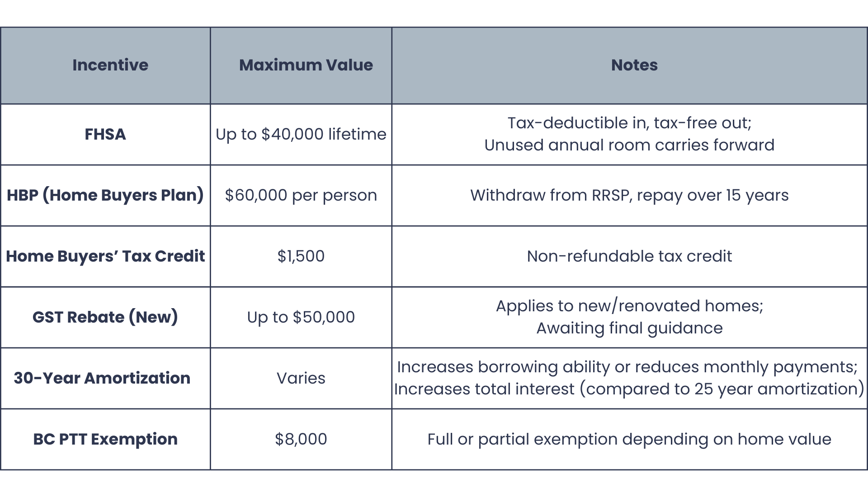Click the 'Up to $40,000 lifetime' cell

tap(301, 134)
